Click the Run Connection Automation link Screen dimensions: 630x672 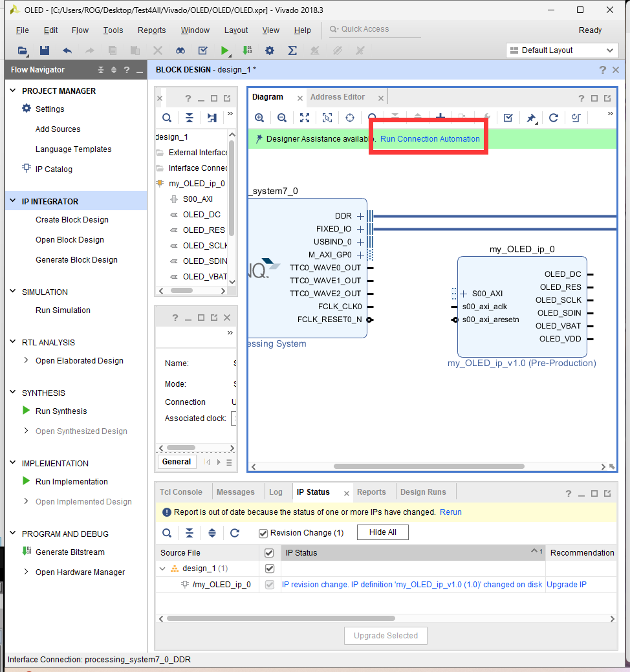pos(430,139)
